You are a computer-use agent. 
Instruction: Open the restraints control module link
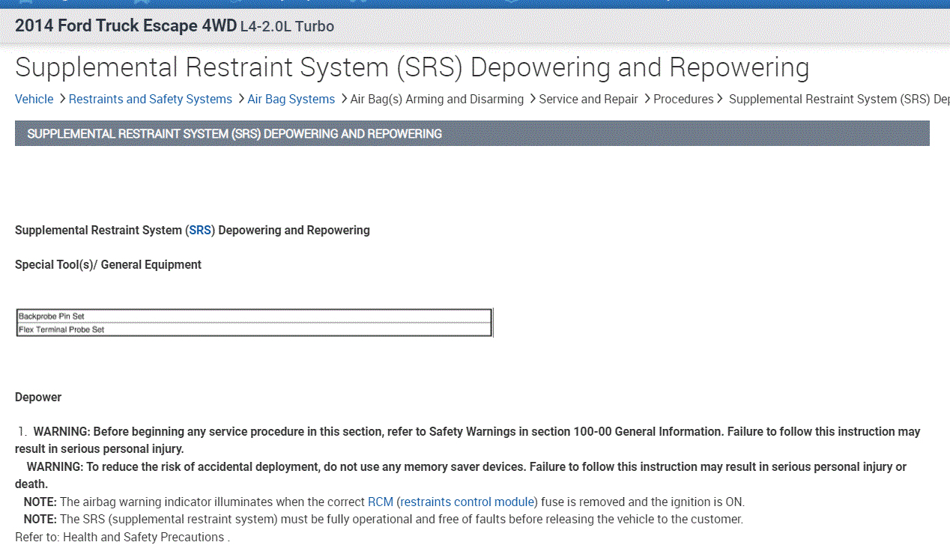coord(468,502)
